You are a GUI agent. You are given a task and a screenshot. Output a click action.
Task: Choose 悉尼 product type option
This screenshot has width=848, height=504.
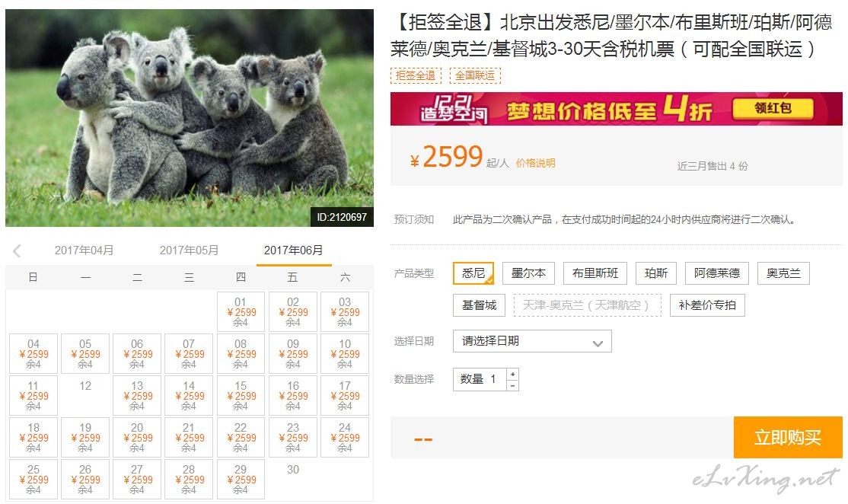[x=473, y=273]
